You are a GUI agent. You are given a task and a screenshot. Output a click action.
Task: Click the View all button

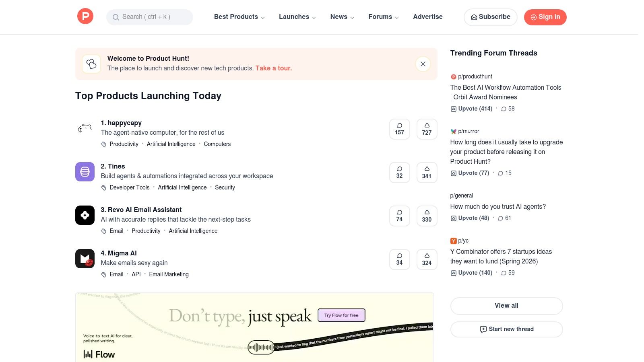point(506,306)
